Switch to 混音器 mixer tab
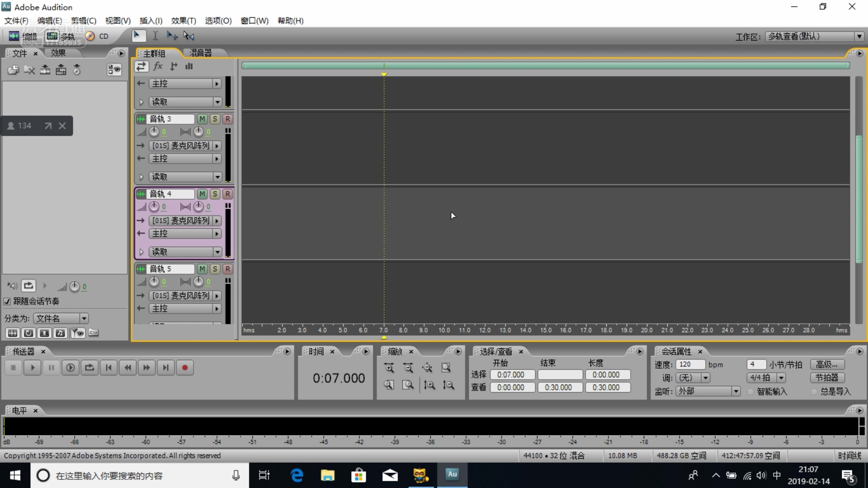This screenshot has width=868, height=488. [201, 53]
